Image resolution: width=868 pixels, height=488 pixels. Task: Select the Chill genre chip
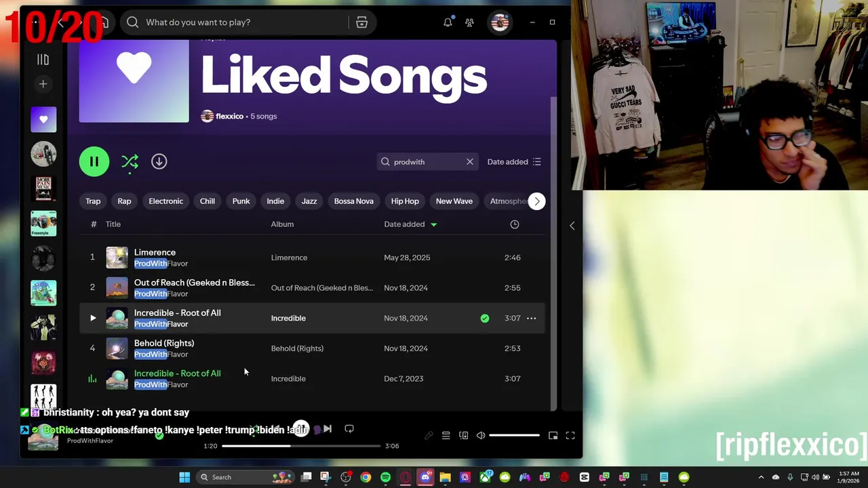pyautogui.click(x=208, y=201)
